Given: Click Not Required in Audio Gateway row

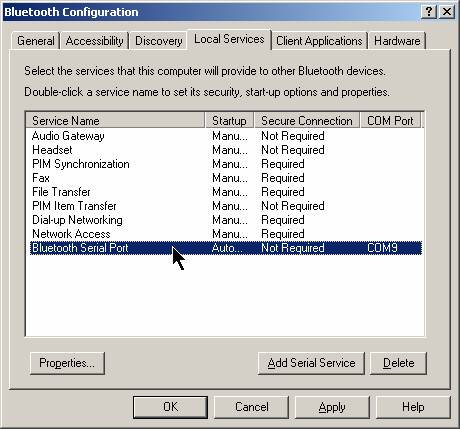Looking at the screenshot, I should pos(293,136).
